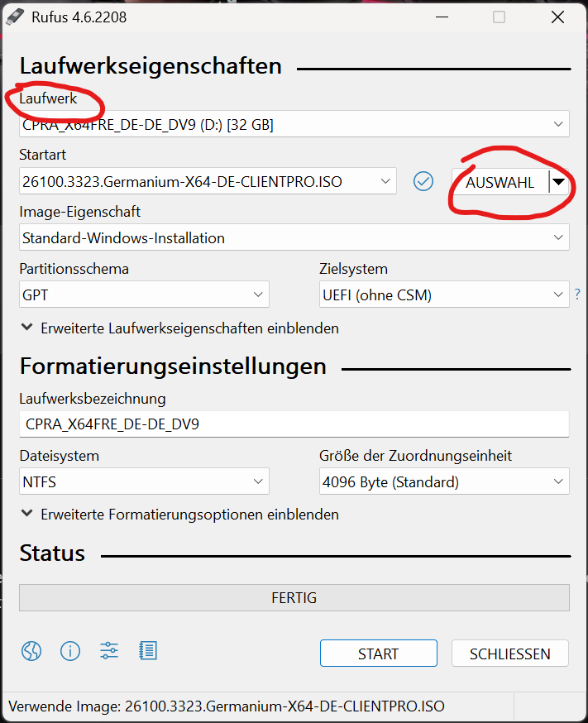Click the Partitionsschema label
The height and width of the screenshot is (723, 588).
[74, 269]
